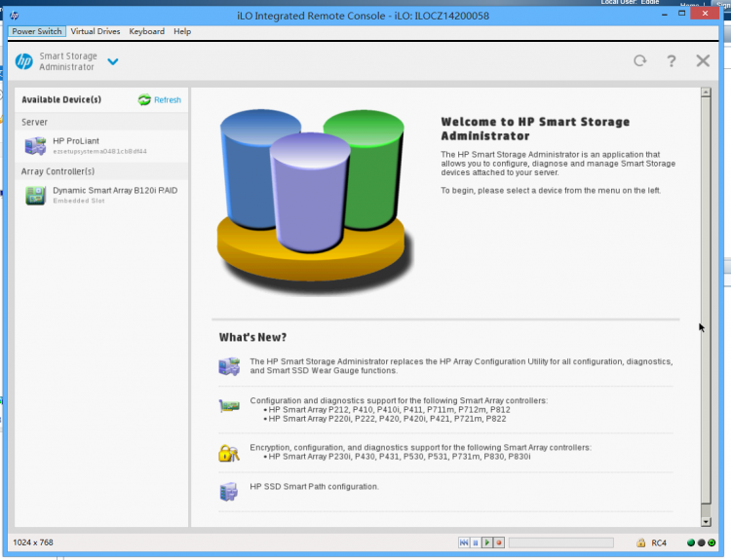This screenshot has height=560, width=731.
Task: Select the HP ProLiant server entry
Action: pos(101,146)
